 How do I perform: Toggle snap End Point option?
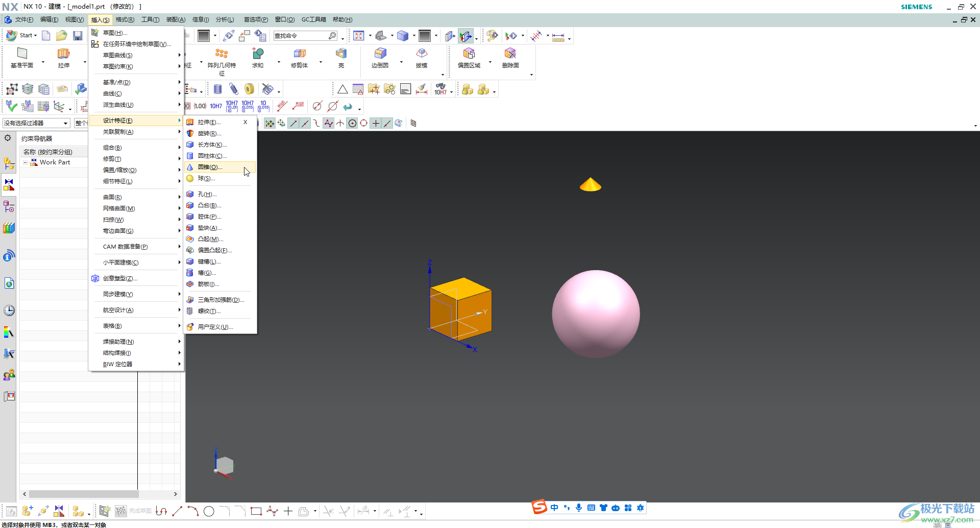coord(293,123)
